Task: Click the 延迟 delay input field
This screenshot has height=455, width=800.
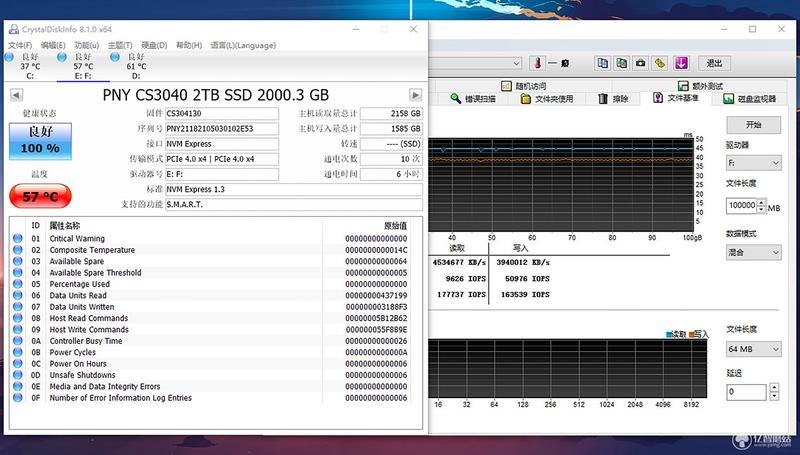Action: tap(746, 392)
